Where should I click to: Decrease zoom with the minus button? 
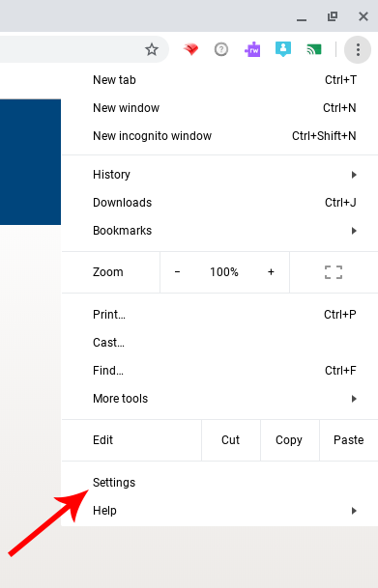[177, 272]
